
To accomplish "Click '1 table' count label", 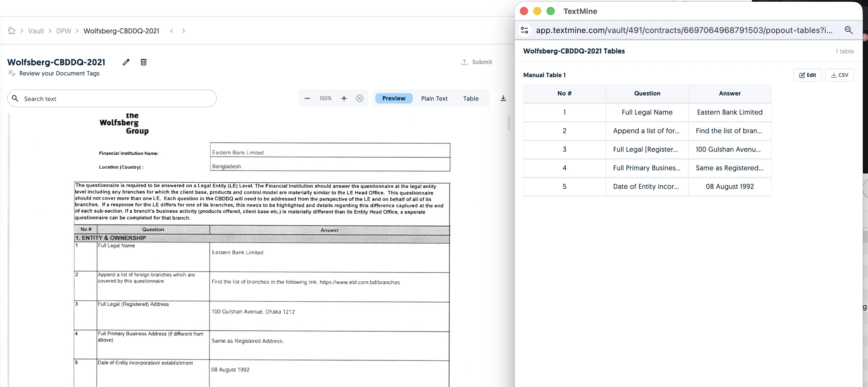I will 845,51.
